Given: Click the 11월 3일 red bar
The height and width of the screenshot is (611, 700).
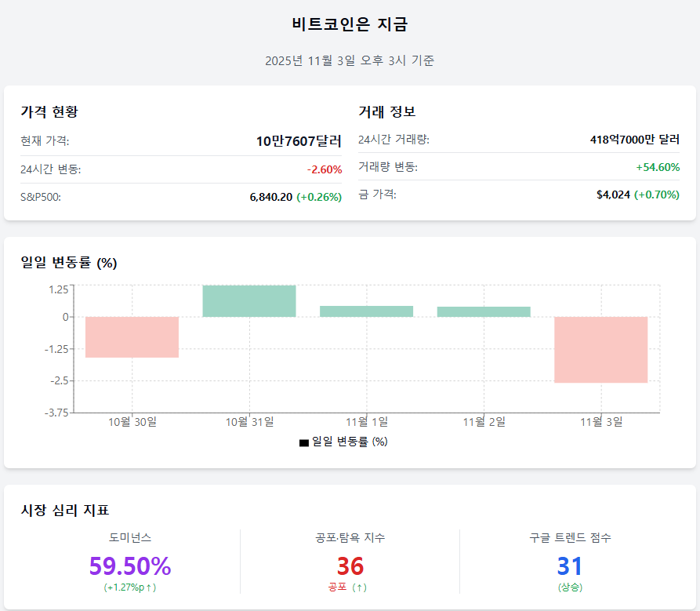Looking at the screenshot, I should pyautogui.click(x=601, y=350).
